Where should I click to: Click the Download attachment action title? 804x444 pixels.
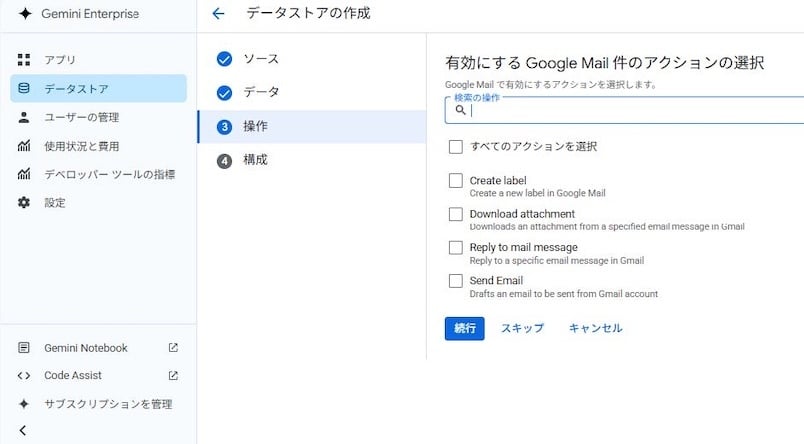(x=522, y=214)
